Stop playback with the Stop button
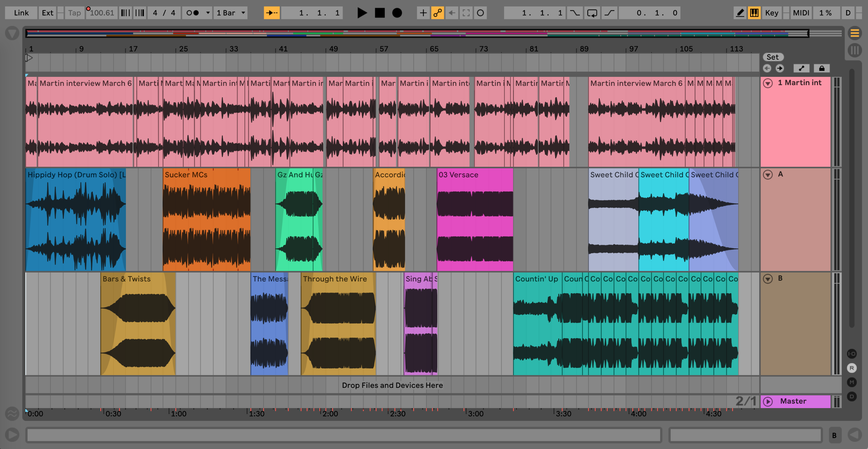The height and width of the screenshot is (449, 868). pyautogui.click(x=380, y=13)
